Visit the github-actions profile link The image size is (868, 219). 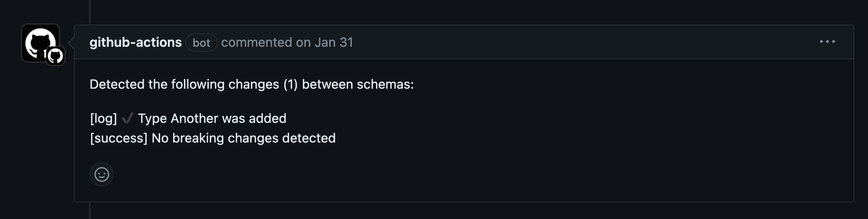tap(136, 42)
